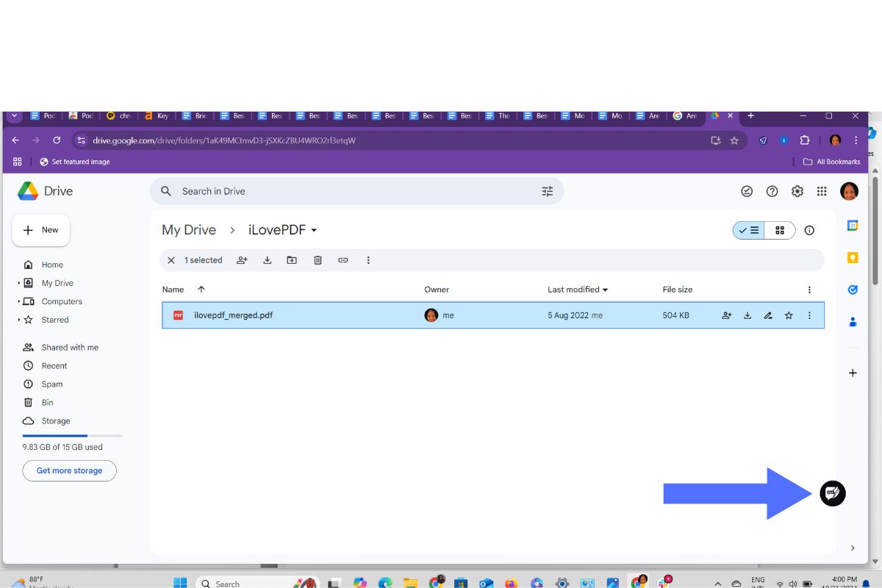Screen dimensions: 882x588
Task: Open the Bin section
Action: pos(47,403)
